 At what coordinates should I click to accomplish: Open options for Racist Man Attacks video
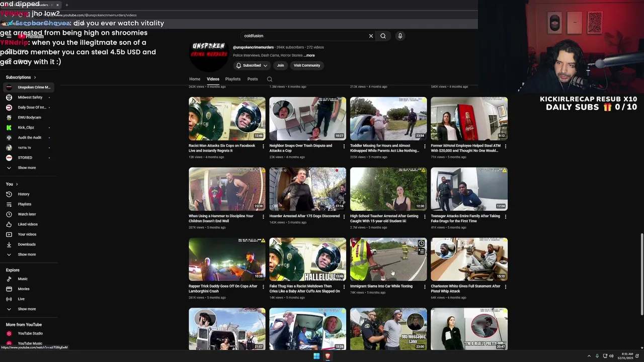click(x=263, y=146)
